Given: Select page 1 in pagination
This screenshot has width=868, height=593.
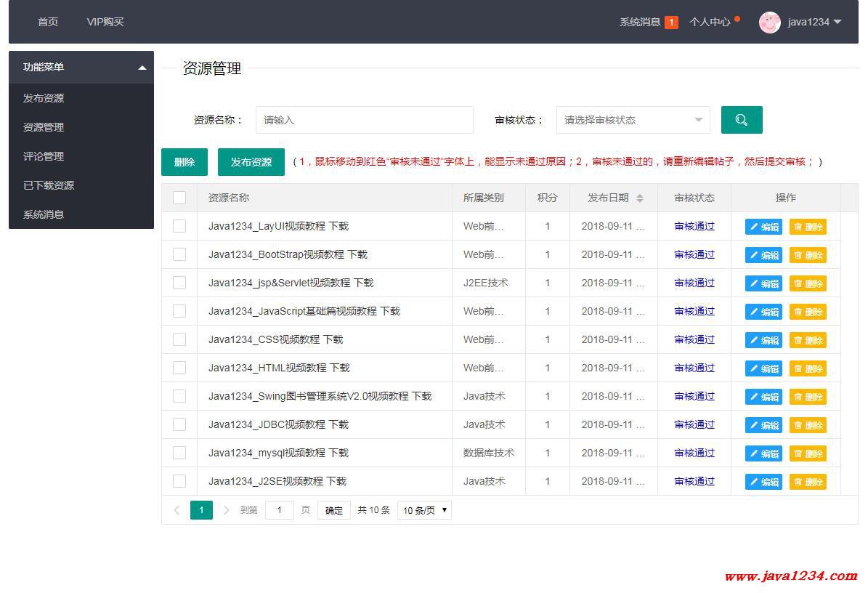Looking at the screenshot, I should 201,510.
